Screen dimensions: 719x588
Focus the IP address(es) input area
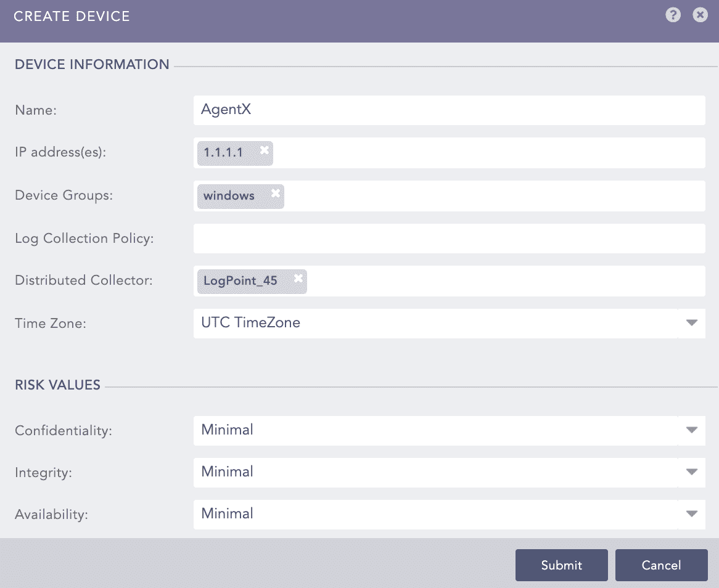pyautogui.click(x=487, y=153)
